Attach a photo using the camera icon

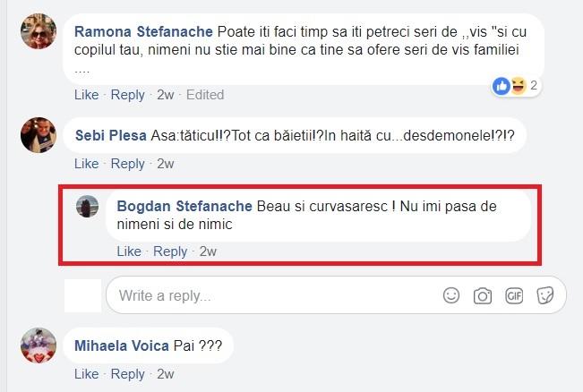coord(483,295)
